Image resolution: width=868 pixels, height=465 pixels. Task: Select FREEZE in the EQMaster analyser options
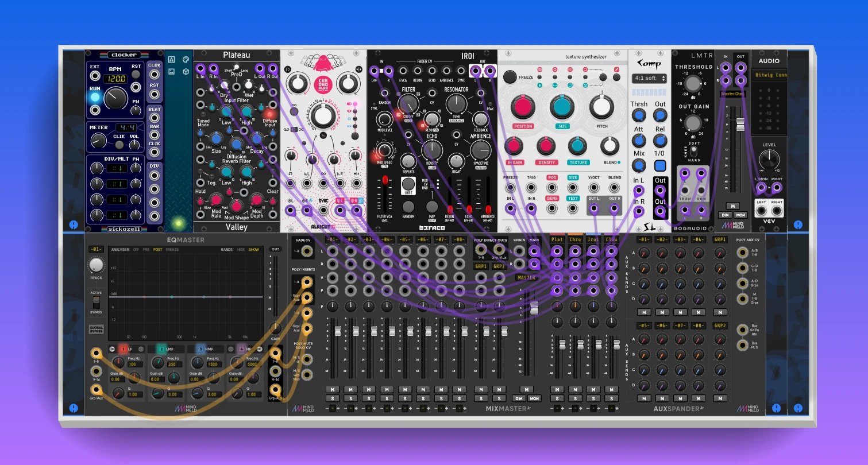pyautogui.click(x=172, y=250)
